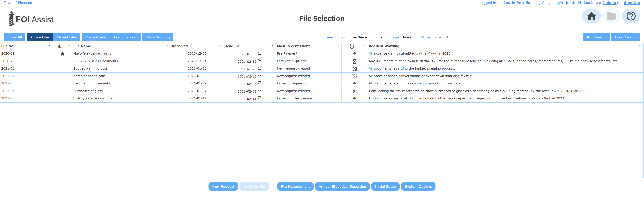Viewport: 644px width, 198px height.
Task: Open the Type comparison dropdown
Action: (407, 37)
